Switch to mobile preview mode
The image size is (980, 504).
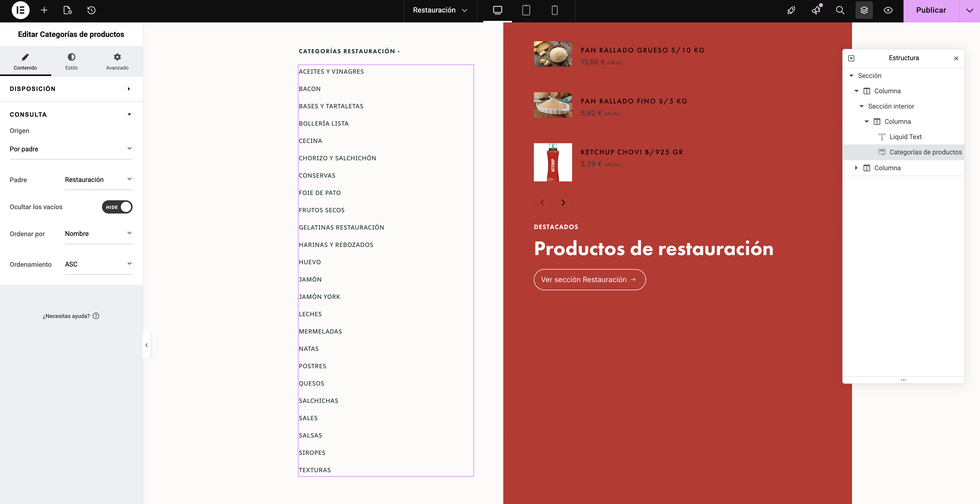[554, 10]
